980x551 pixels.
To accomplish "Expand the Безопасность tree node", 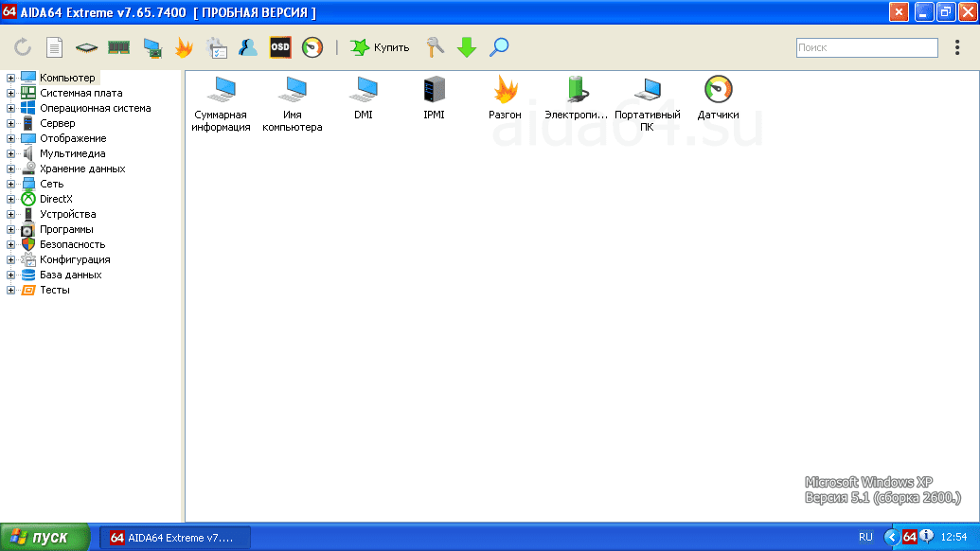I will pos(10,245).
